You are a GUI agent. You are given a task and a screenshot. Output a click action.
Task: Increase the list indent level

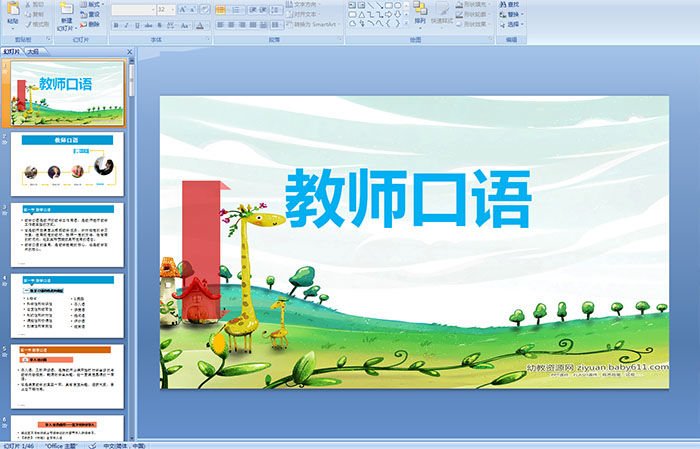click(x=263, y=9)
